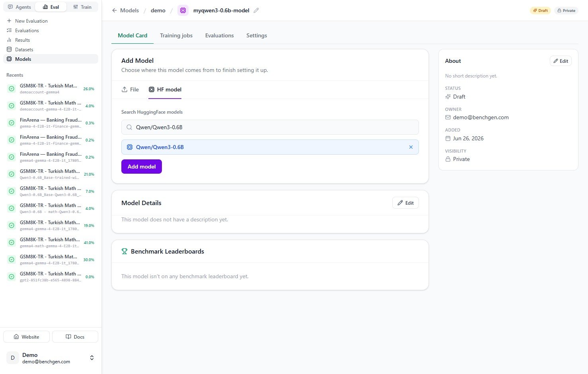Open recent GSM8K-TR demoaccount-gemma4 26.0% result

click(51, 89)
